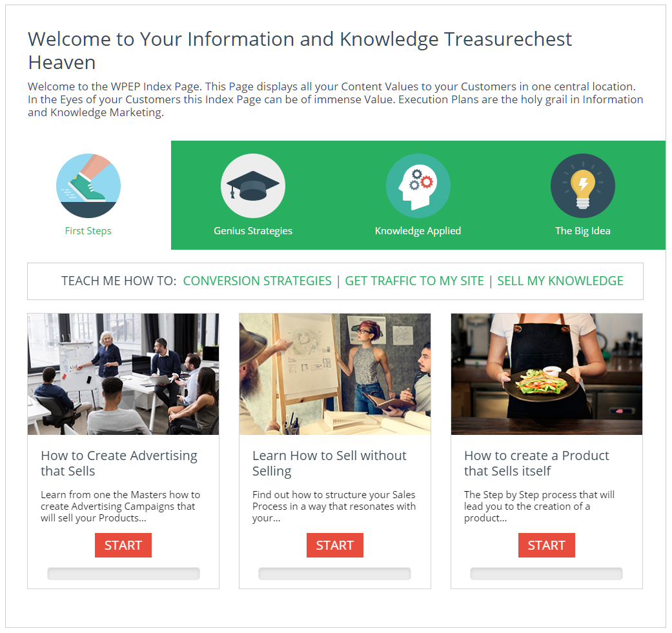Viewport: 672px width, 633px height.
Task: Open the waiter holding salad plate thumbnail
Action: 546,374
